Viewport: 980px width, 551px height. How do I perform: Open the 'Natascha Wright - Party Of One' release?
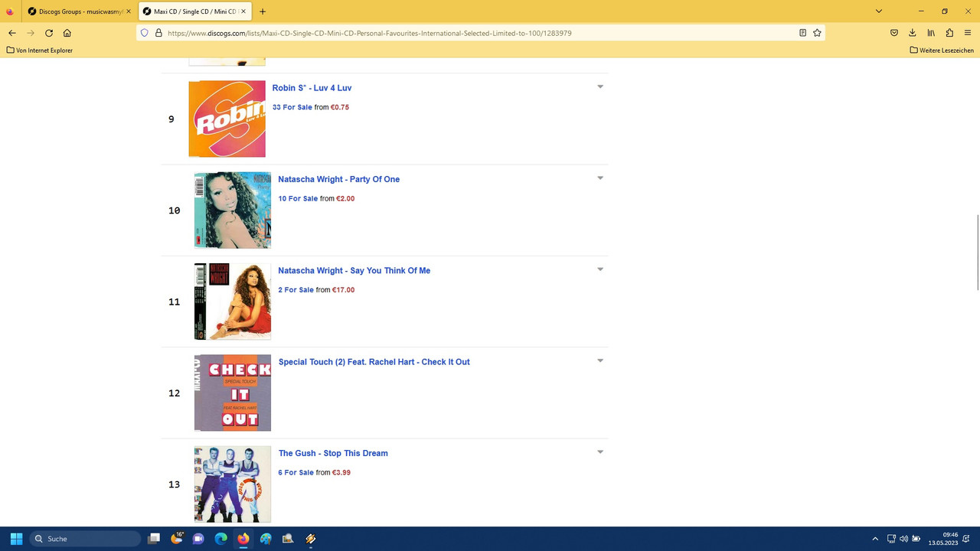point(338,179)
